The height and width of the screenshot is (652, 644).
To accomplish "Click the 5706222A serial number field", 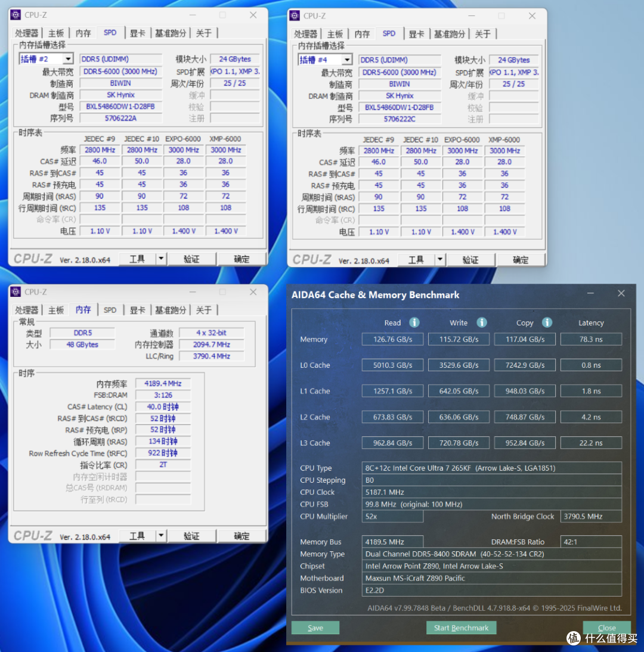I will point(120,118).
